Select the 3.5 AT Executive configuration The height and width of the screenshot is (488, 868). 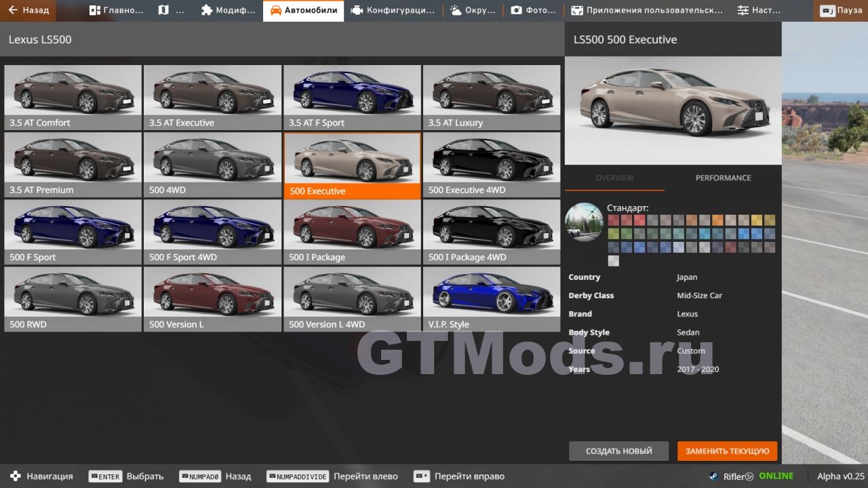tap(212, 97)
